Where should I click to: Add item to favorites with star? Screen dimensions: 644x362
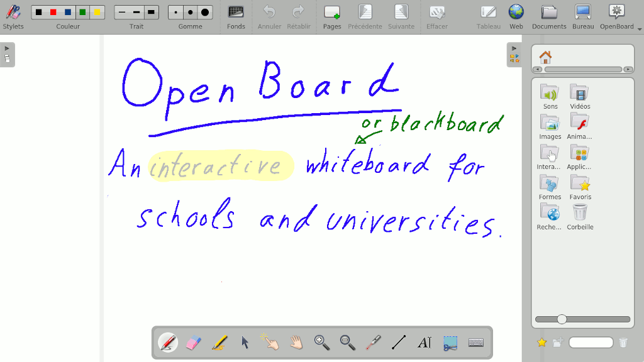[x=541, y=343]
